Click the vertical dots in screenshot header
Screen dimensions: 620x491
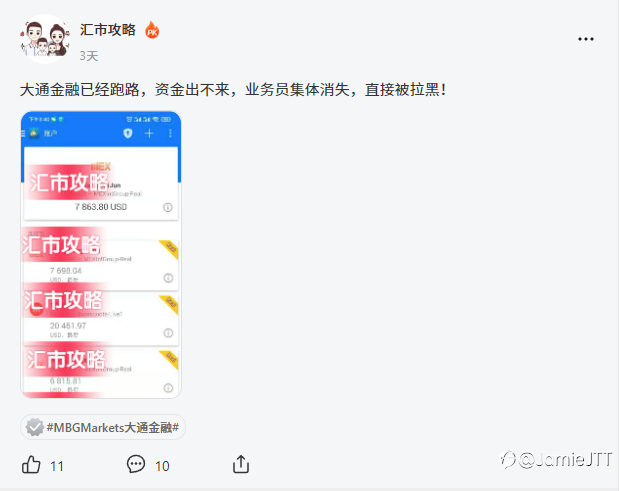pyautogui.click(x=170, y=133)
